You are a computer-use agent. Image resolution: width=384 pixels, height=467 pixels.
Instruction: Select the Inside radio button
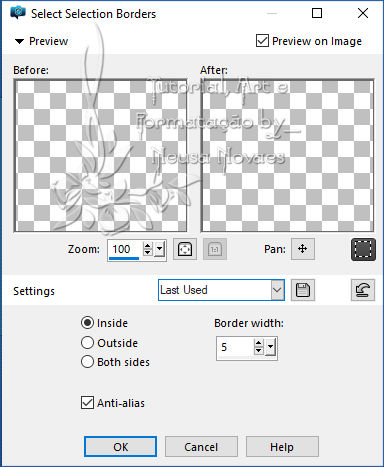coord(87,323)
